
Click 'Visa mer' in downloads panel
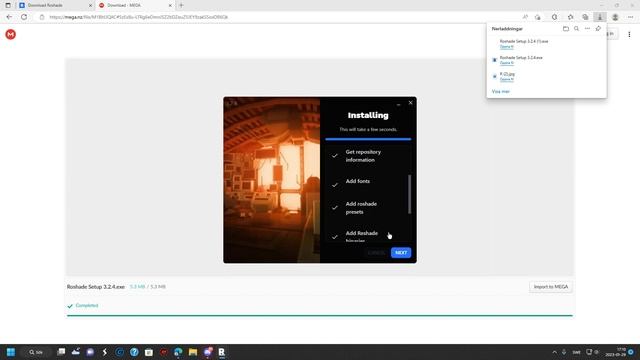(500, 91)
